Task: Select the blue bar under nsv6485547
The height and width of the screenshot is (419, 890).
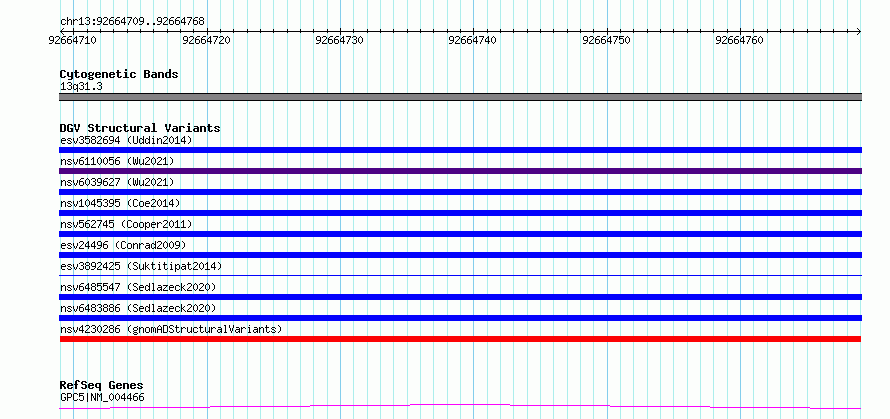Action: (460, 297)
